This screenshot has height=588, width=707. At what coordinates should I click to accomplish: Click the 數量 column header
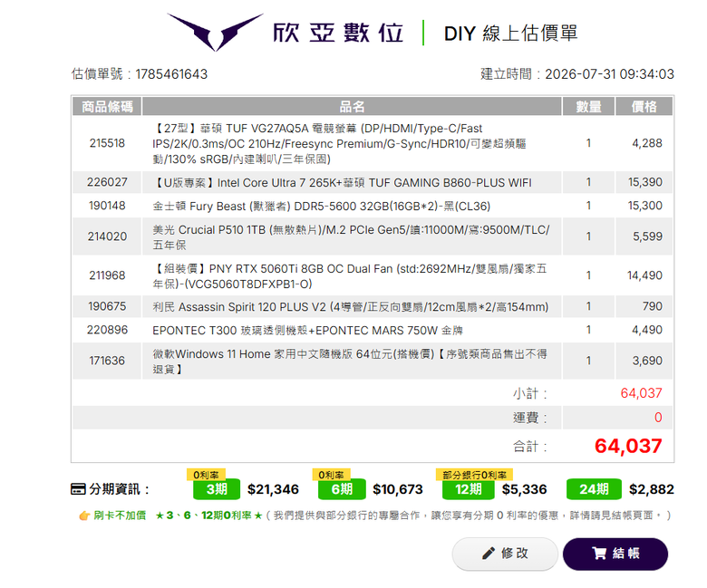588,106
